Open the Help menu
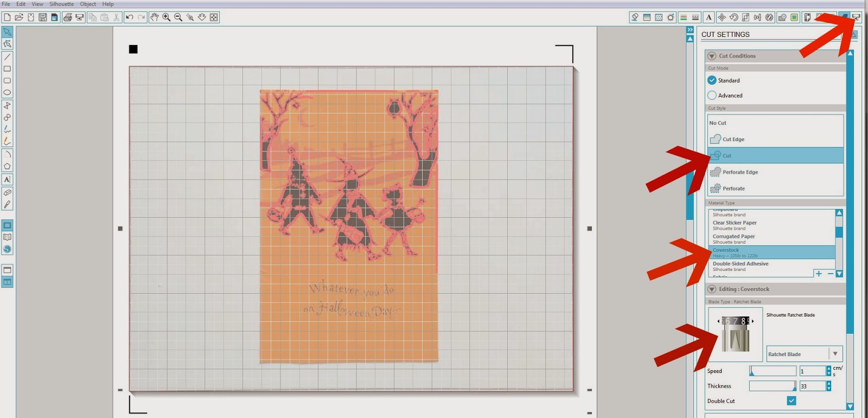Screen dimensions: 868x418 [108, 4]
